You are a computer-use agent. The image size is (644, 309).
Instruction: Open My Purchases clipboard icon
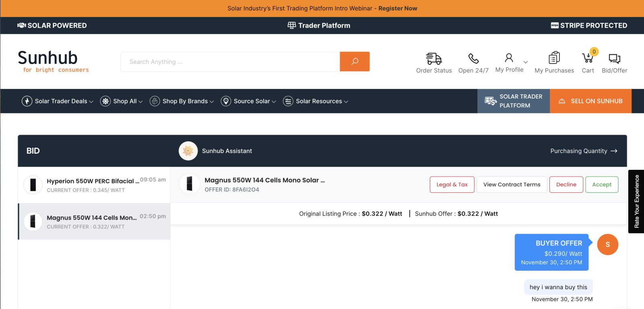pos(554,58)
